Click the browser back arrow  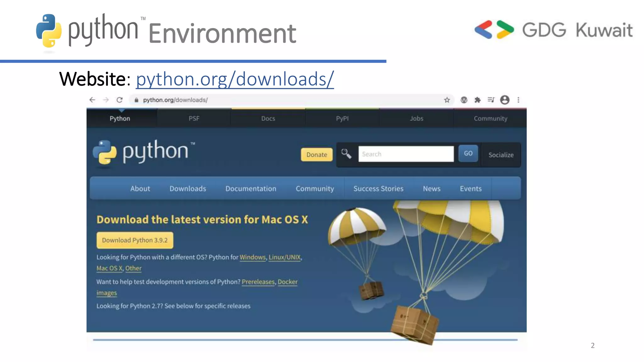pos(92,100)
